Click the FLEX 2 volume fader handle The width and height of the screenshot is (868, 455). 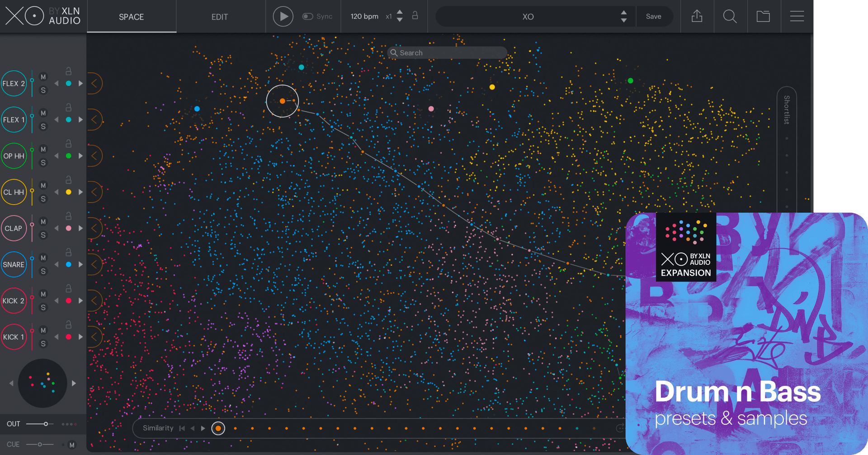(x=32, y=80)
